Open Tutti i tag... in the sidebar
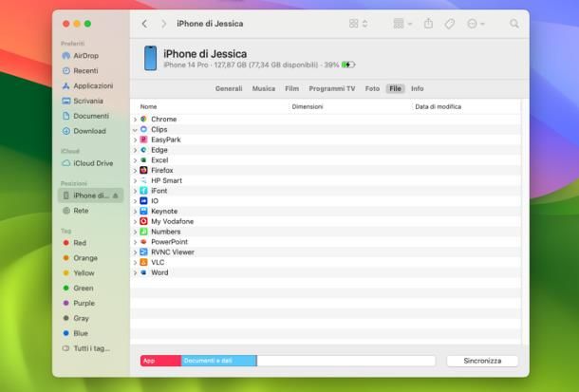 click(x=86, y=348)
